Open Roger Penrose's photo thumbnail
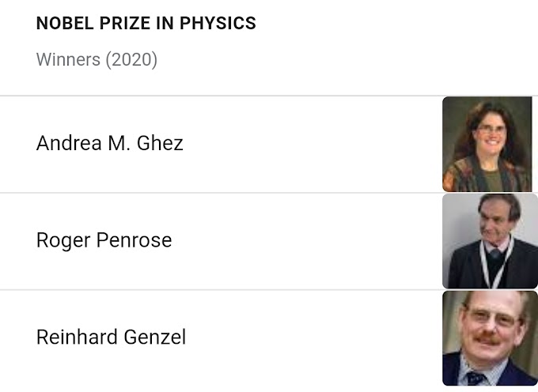Screen dimensions: 538x392 pos(490,241)
